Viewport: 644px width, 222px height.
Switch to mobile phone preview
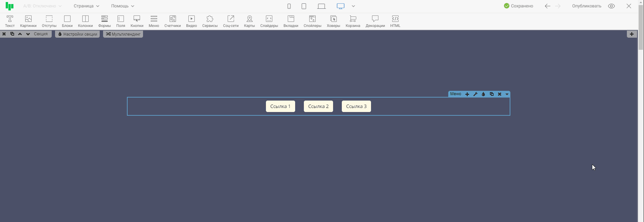(289, 6)
